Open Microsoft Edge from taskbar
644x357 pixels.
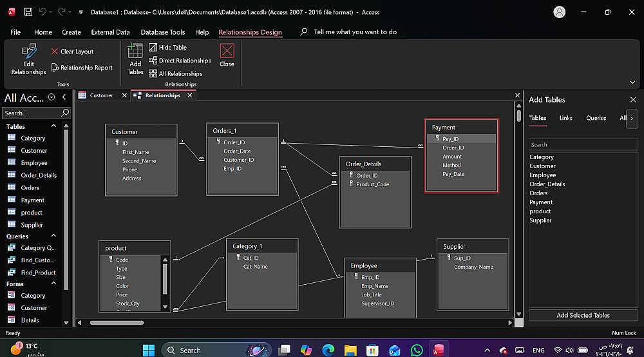328,351
